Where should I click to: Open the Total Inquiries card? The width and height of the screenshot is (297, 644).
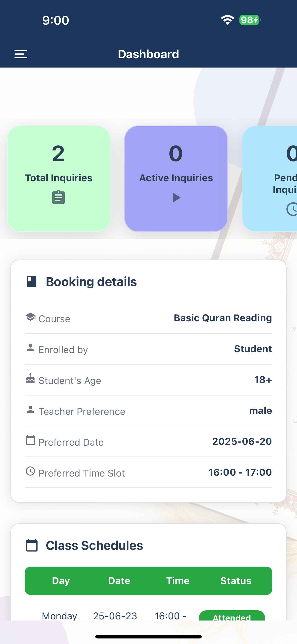coord(58,179)
